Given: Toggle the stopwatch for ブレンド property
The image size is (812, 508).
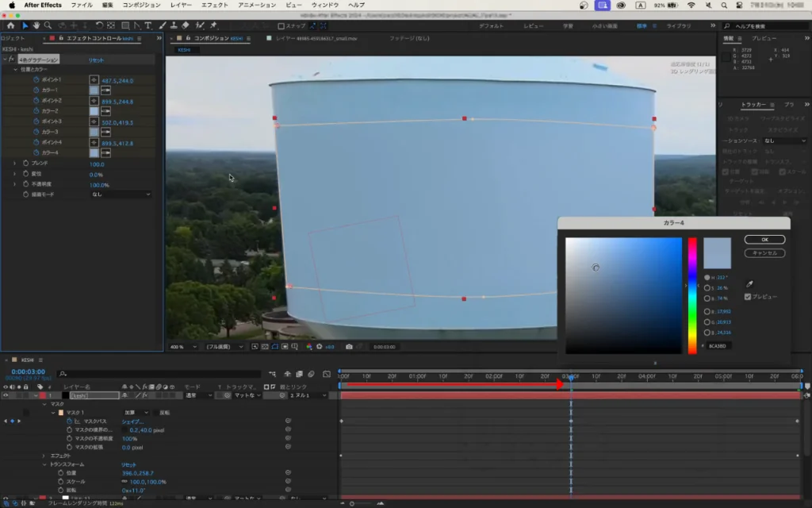Looking at the screenshot, I should click(x=26, y=164).
